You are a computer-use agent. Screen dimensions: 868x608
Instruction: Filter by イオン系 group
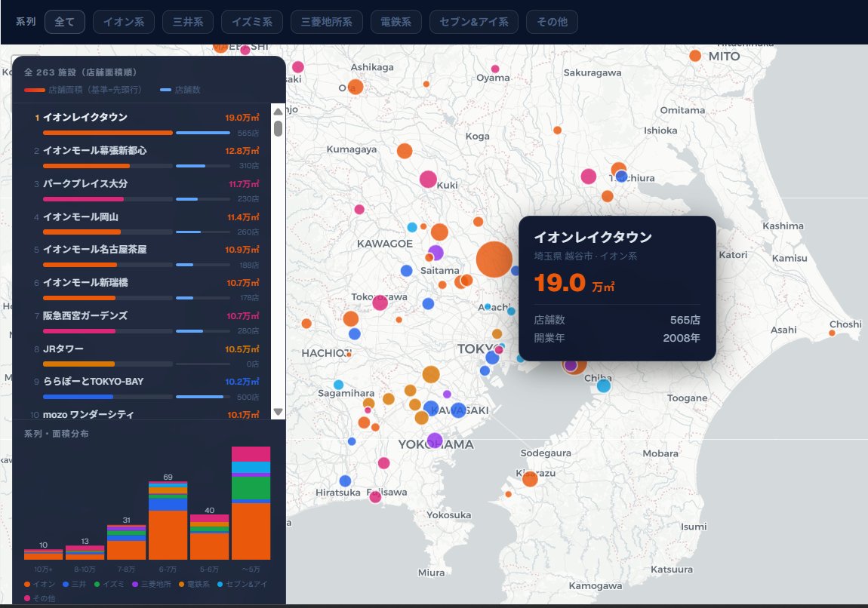[x=124, y=22]
